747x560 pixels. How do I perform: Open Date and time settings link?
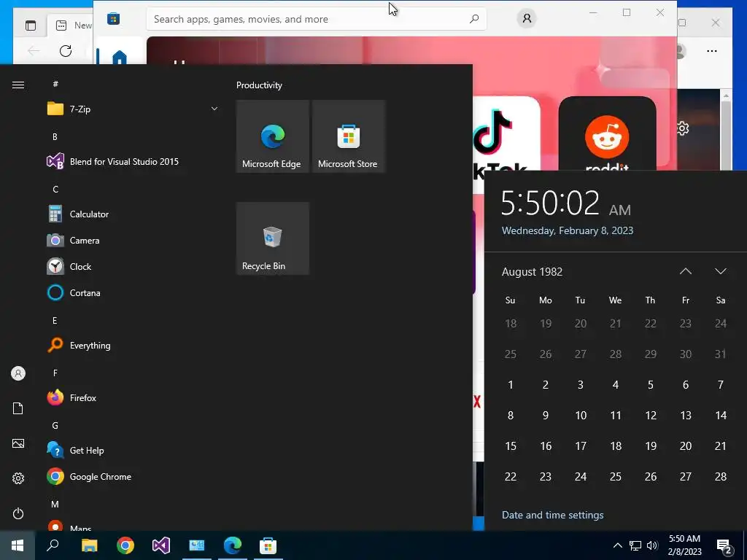point(553,515)
